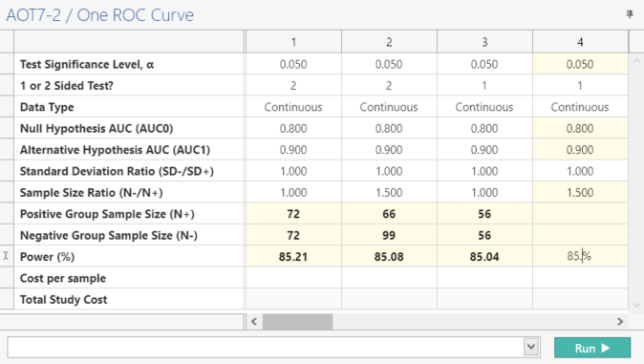The height and width of the screenshot is (364, 644).
Task: Click Data Type Continuous in column 1
Action: pos(293,107)
